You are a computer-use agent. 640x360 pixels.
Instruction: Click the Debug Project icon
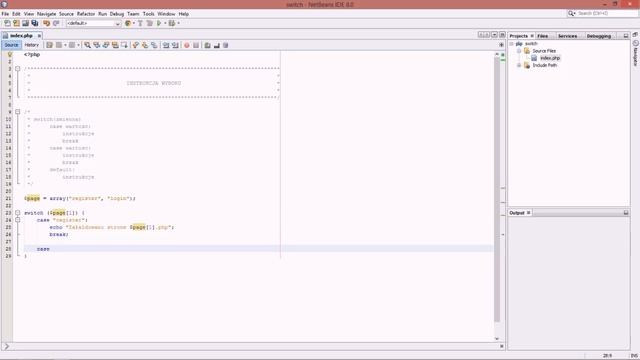click(x=172, y=23)
